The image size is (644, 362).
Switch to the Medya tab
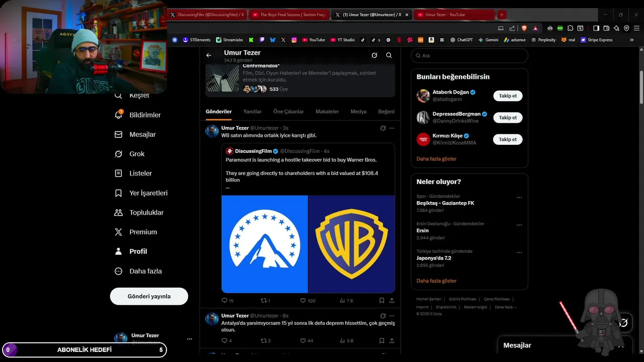pyautogui.click(x=359, y=112)
